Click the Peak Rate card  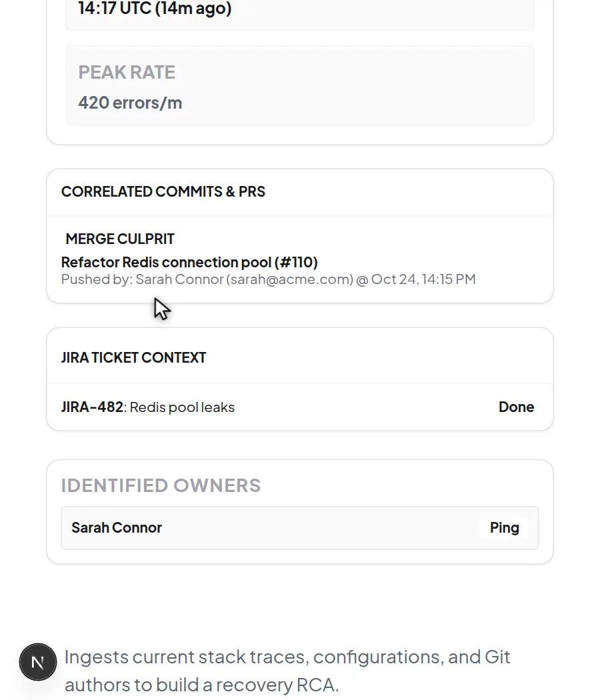tap(300, 85)
